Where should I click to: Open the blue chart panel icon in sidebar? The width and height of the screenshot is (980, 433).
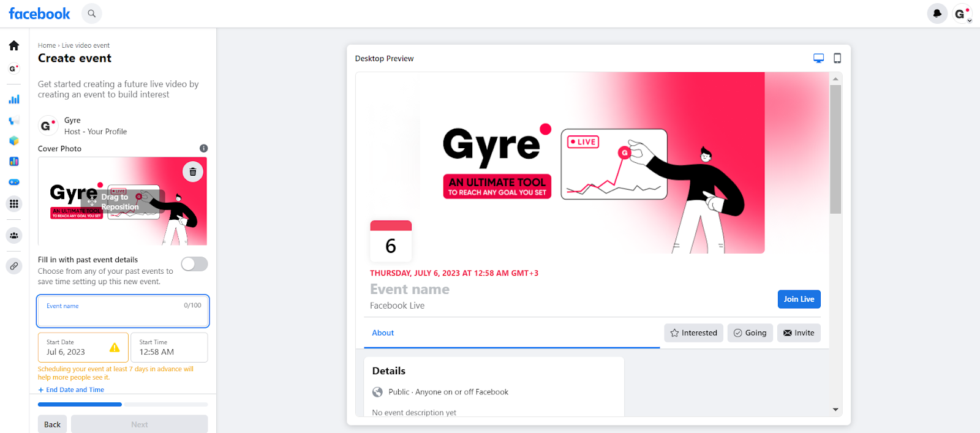(14, 162)
